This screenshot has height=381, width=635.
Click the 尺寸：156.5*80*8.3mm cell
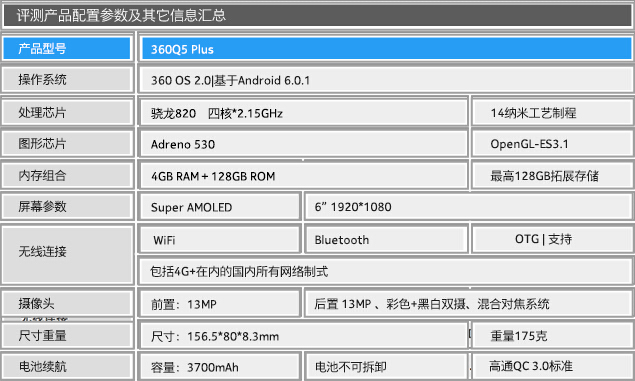pos(304,336)
